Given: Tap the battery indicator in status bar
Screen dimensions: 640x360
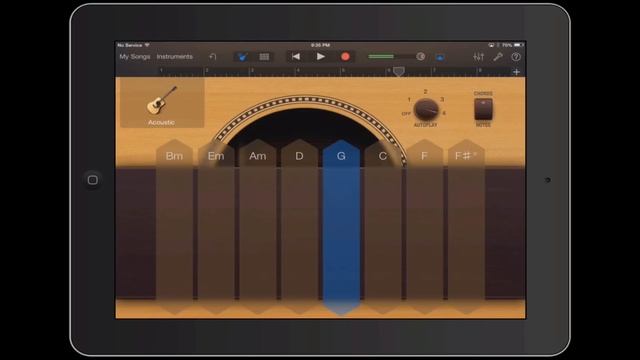Looking at the screenshot, I should point(518,45).
